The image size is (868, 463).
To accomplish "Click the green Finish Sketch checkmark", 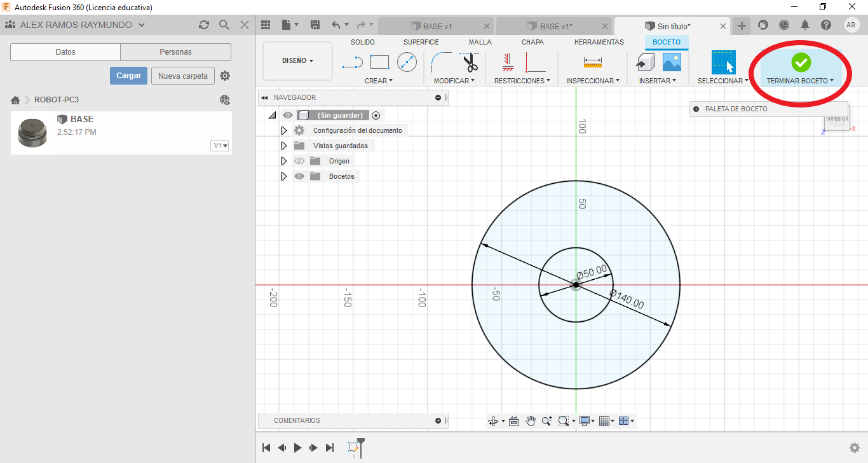I will (800, 62).
